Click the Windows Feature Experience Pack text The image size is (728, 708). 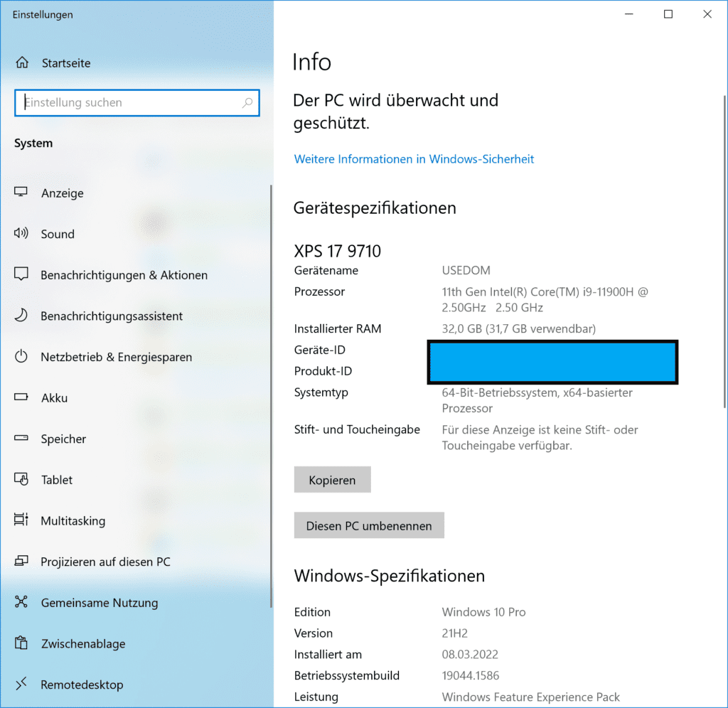[530, 697]
